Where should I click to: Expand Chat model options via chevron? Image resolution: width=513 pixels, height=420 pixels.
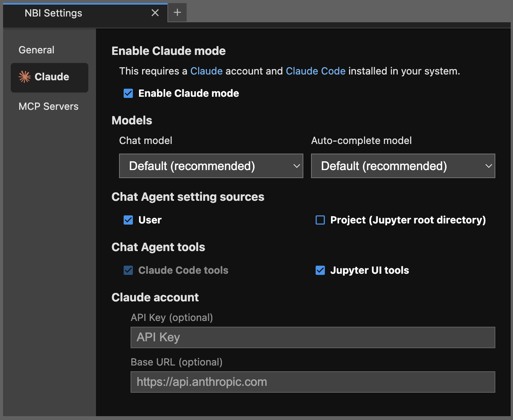point(296,166)
